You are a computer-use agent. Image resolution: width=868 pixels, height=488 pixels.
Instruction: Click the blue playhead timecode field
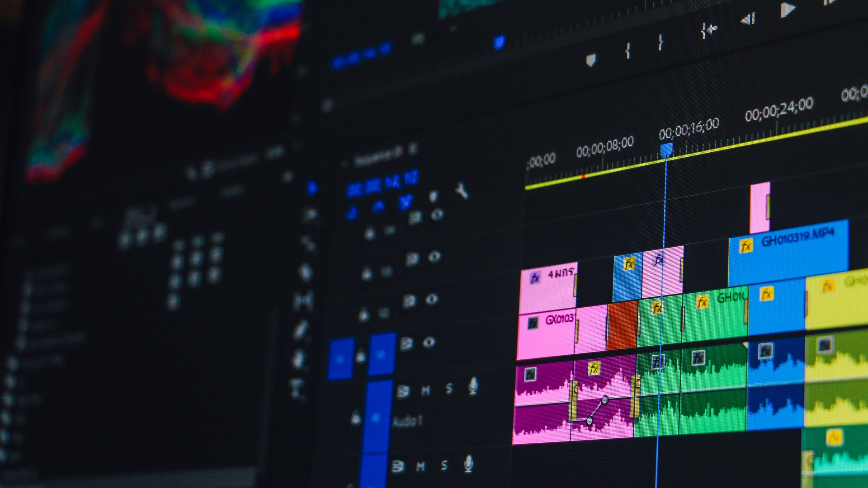382,184
